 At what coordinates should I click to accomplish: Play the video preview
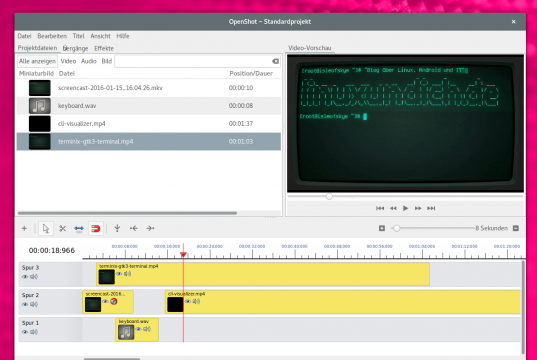[x=405, y=208]
